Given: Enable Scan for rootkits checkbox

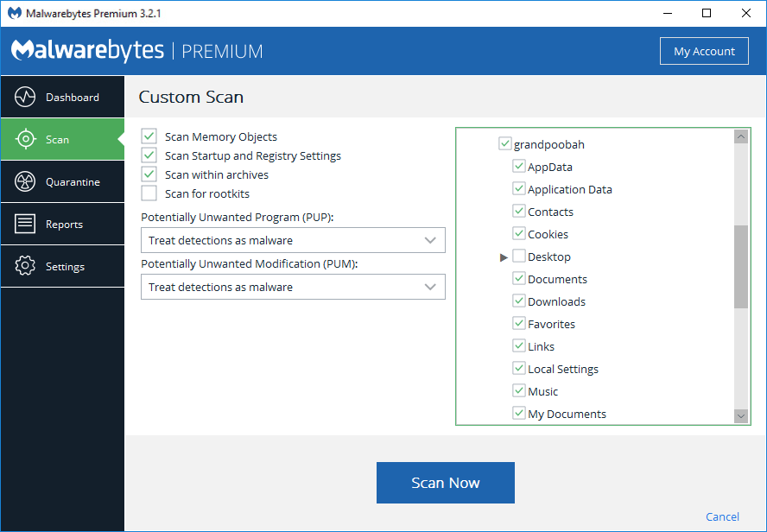Looking at the screenshot, I should click(149, 193).
